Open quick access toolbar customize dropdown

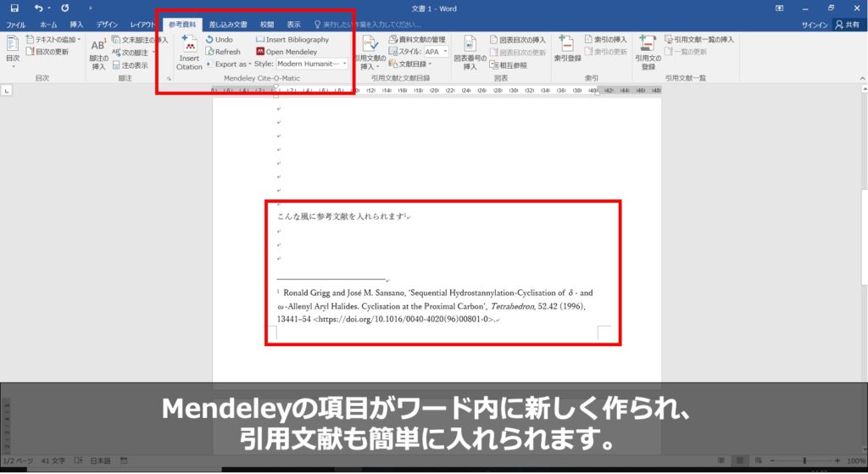[90, 8]
